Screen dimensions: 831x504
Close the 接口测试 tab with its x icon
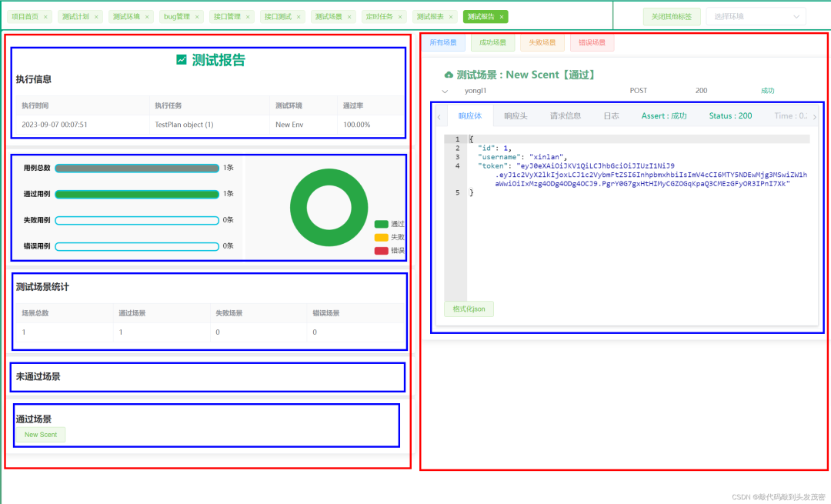pos(299,17)
